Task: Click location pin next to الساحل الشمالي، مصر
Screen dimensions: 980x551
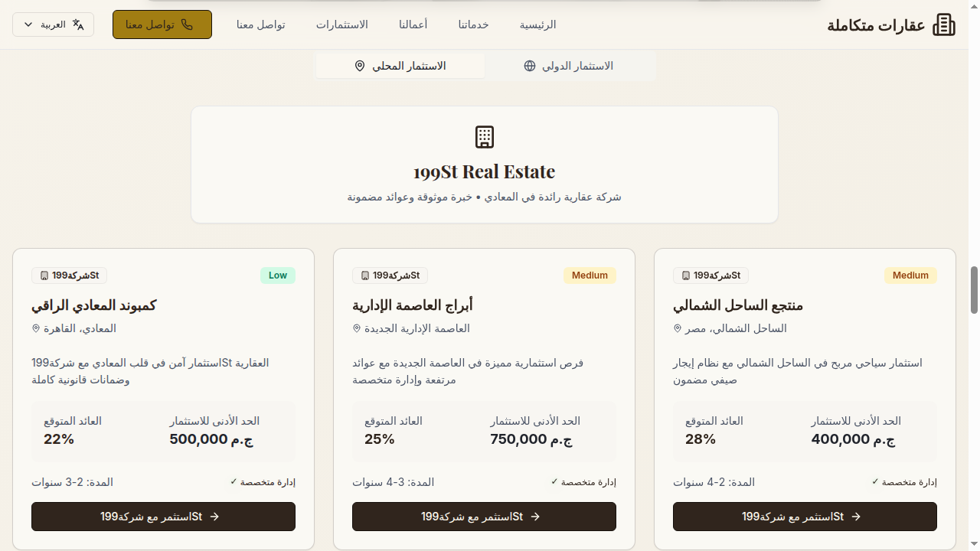Action: tap(677, 328)
